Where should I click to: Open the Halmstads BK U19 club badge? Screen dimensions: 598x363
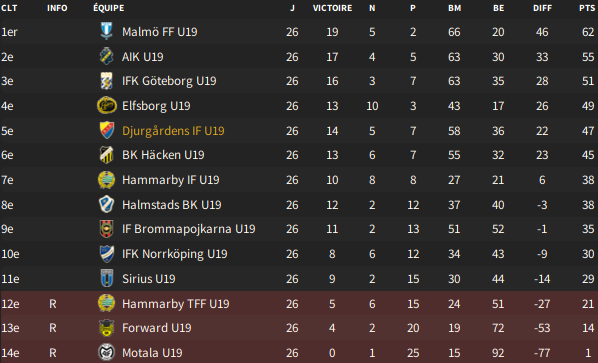pyautogui.click(x=106, y=204)
